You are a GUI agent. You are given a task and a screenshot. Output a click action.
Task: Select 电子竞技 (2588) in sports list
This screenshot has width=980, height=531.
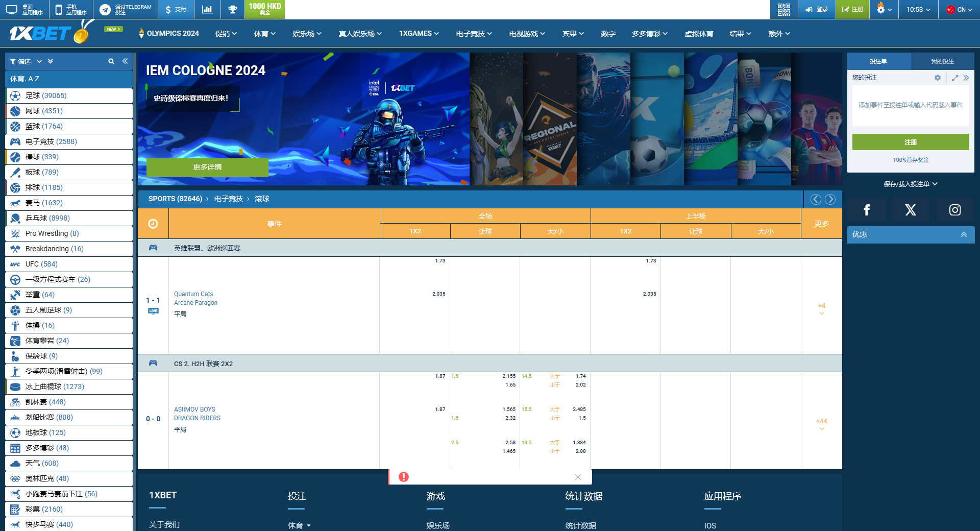tap(69, 141)
